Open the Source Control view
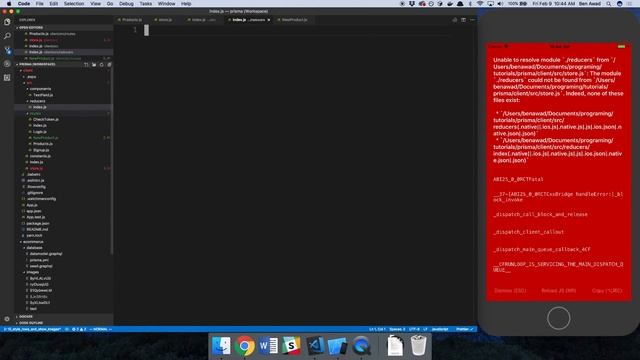This screenshot has height=360, width=640. [x=7, y=50]
